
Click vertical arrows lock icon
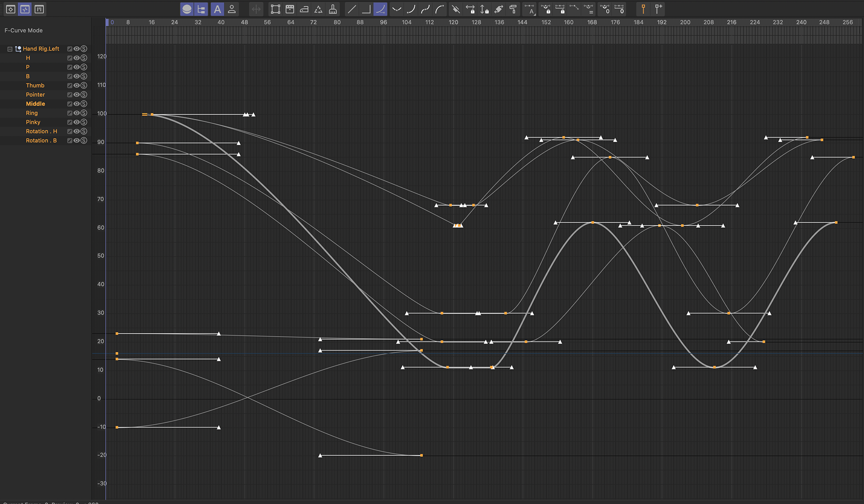(x=484, y=9)
